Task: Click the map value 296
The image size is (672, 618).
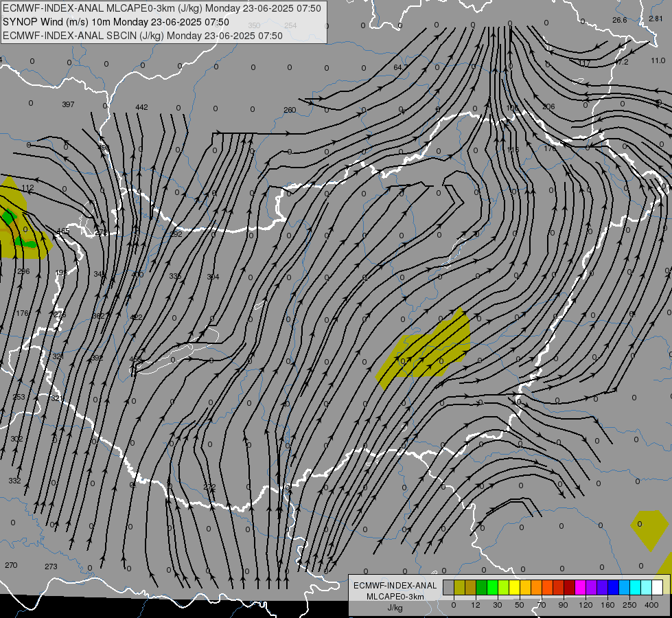Action: pos(23,271)
